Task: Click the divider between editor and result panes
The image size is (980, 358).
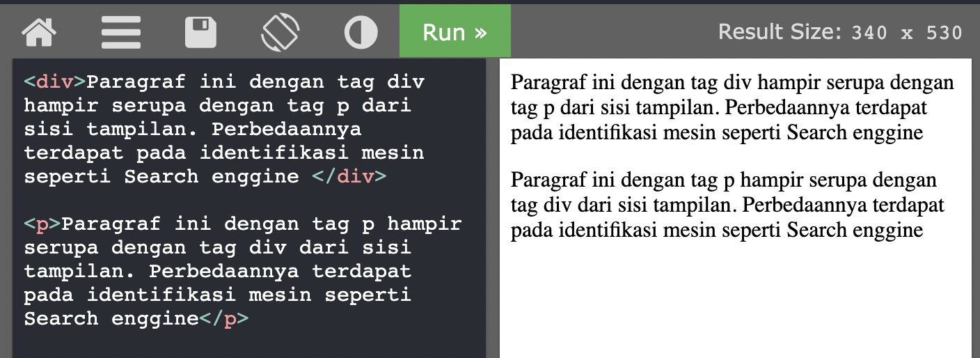Action: 493,209
